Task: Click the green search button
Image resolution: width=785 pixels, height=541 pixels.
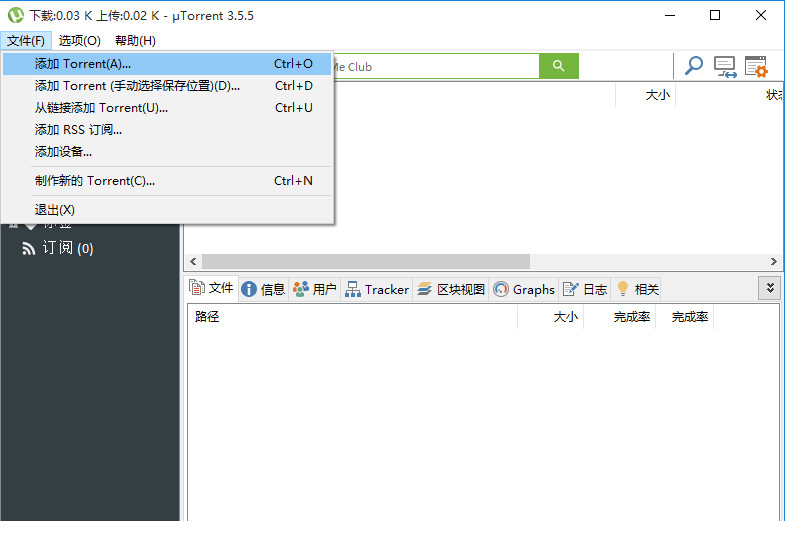Action: coord(559,66)
